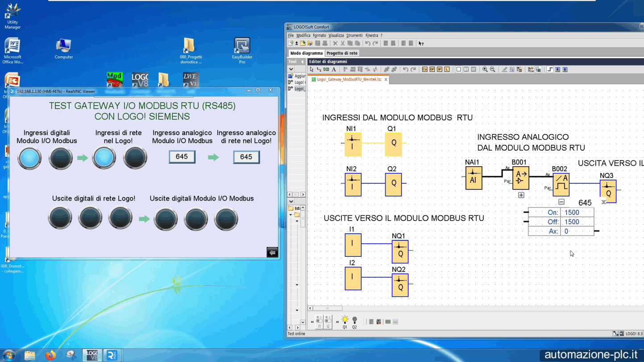Toggle second Uscite digitali di rete Logo lamp
Image resolution: width=644 pixels, height=362 pixels.
point(90,218)
